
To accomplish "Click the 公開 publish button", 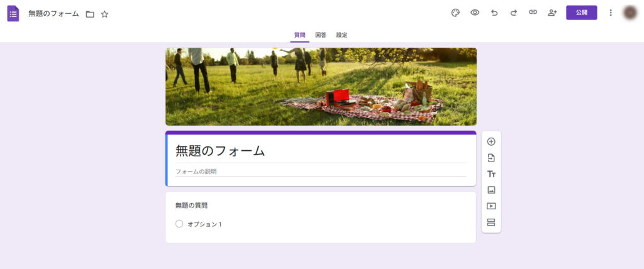I will pos(582,13).
